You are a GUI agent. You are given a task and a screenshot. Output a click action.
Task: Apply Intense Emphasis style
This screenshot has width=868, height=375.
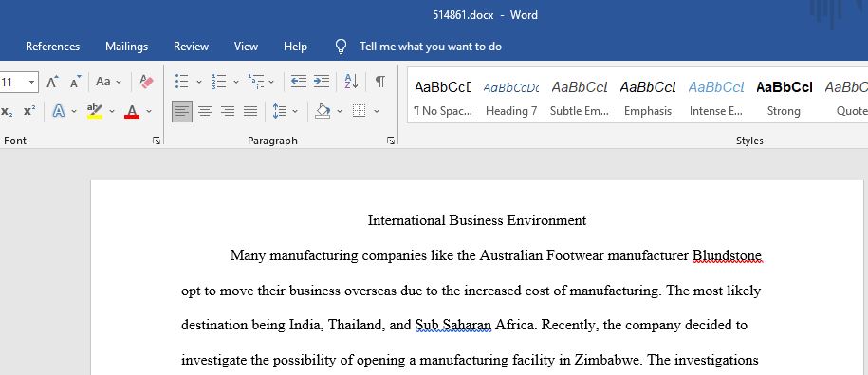point(716,98)
